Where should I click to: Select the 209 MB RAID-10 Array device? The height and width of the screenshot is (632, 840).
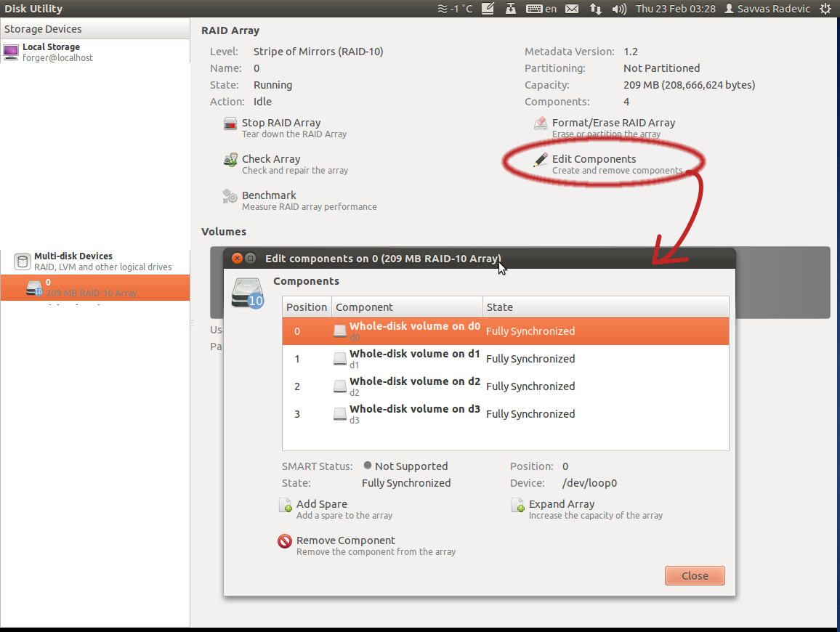coord(91,288)
